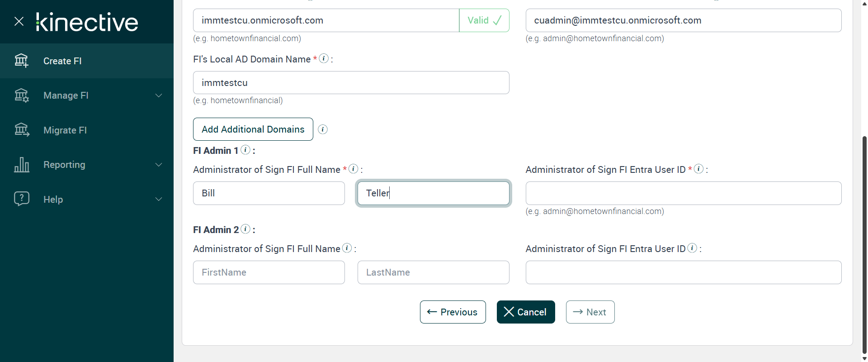Click info icon next to FI Admin 1
This screenshot has width=868, height=362.
[x=245, y=150]
